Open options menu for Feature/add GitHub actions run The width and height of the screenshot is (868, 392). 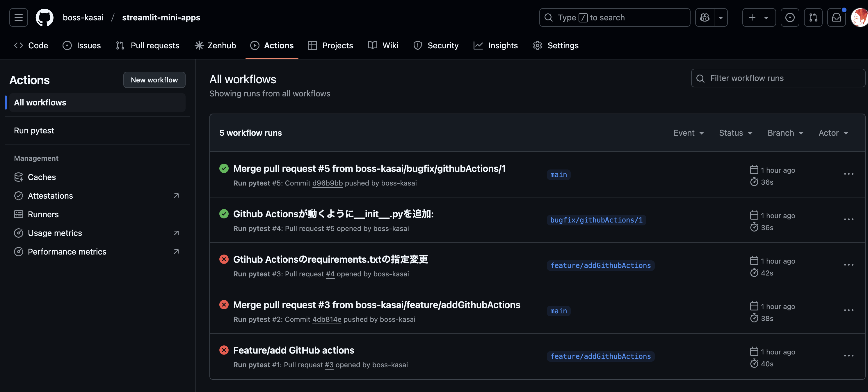[848, 356]
